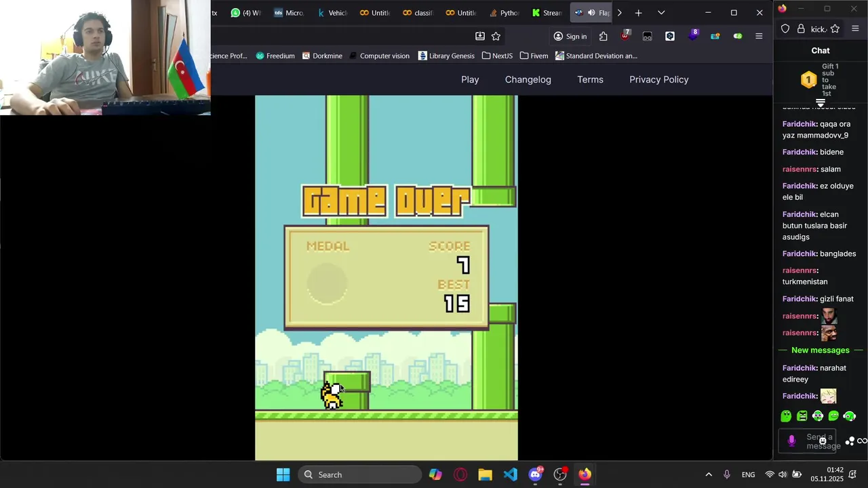Open OBS Studio from the taskbar
This screenshot has width=868, height=488.
(560, 474)
